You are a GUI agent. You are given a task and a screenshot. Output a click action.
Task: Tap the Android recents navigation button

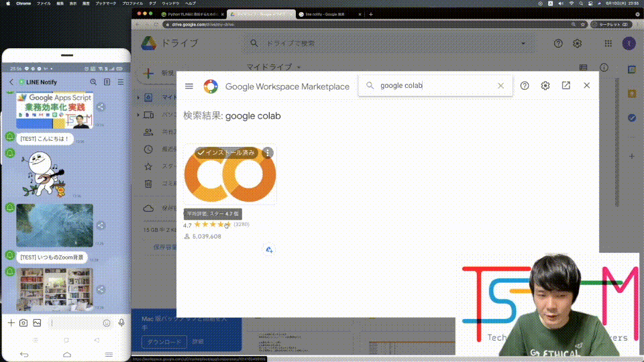109,355
